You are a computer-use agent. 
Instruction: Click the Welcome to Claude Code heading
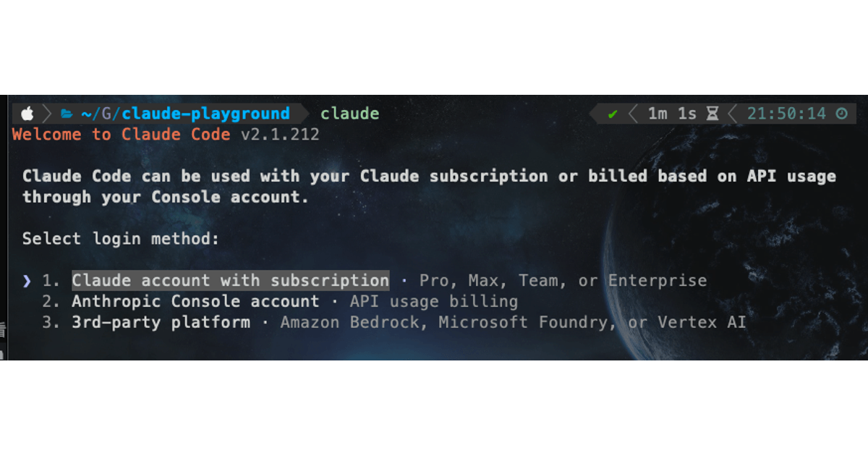click(x=122, y=135)
